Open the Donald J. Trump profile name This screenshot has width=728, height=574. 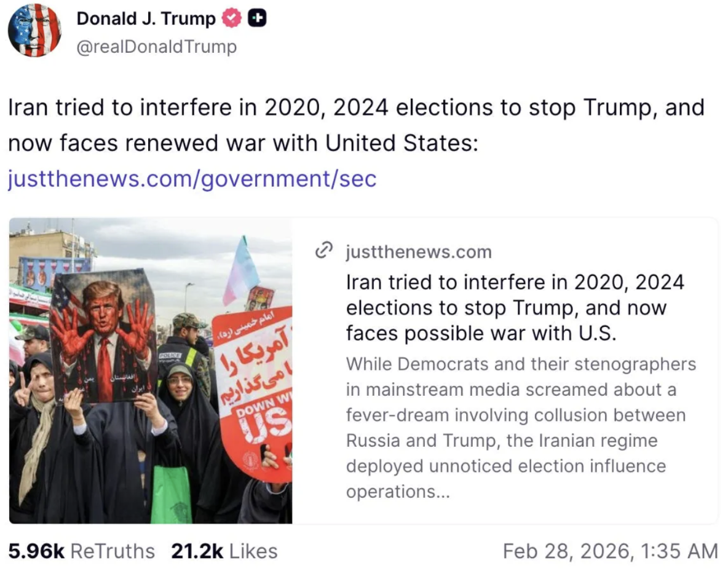coord(146,19)
